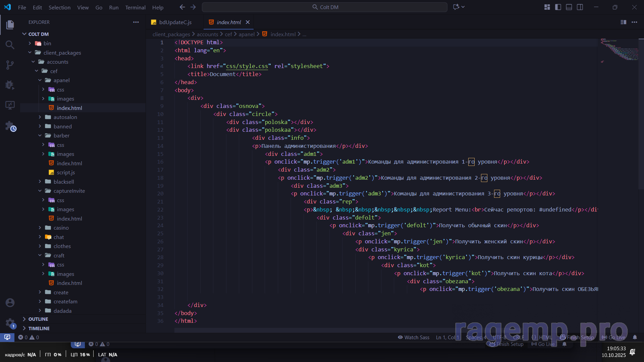644x362 pixels.
Task: Open the Search view in activity bar
Action: [10, 45]
